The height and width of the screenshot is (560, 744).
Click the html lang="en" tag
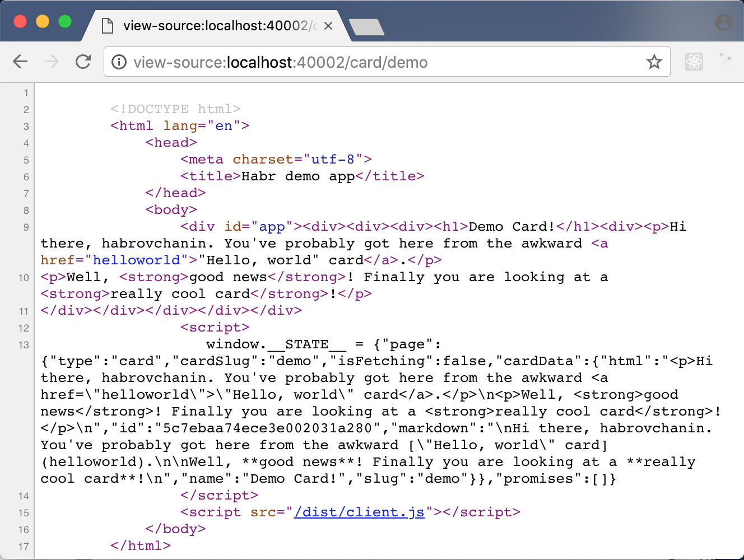[x=180, y=126]
